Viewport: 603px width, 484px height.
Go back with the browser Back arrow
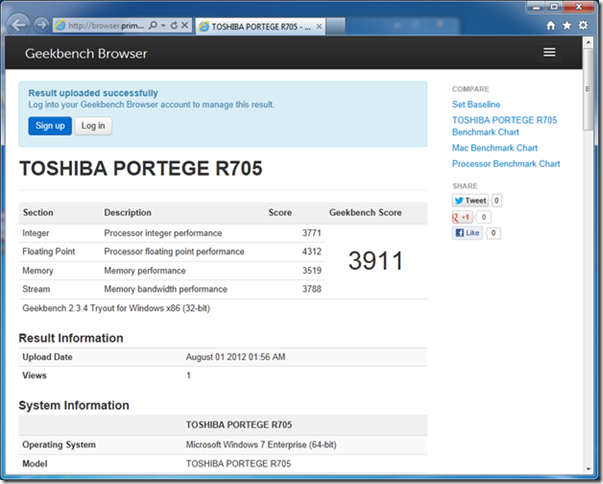coord(18,25)
